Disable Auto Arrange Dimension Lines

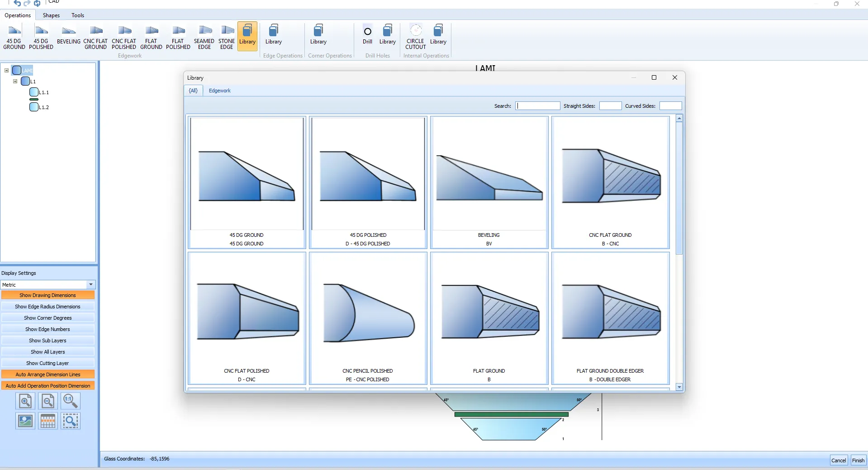(x=48, y=374)
